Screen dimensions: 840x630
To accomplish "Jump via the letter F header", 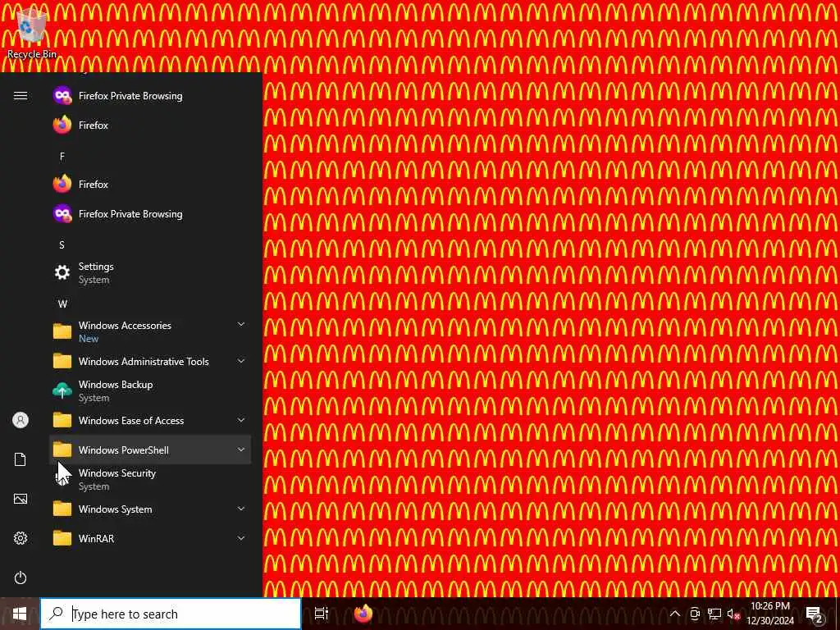I will click(62, 157).
